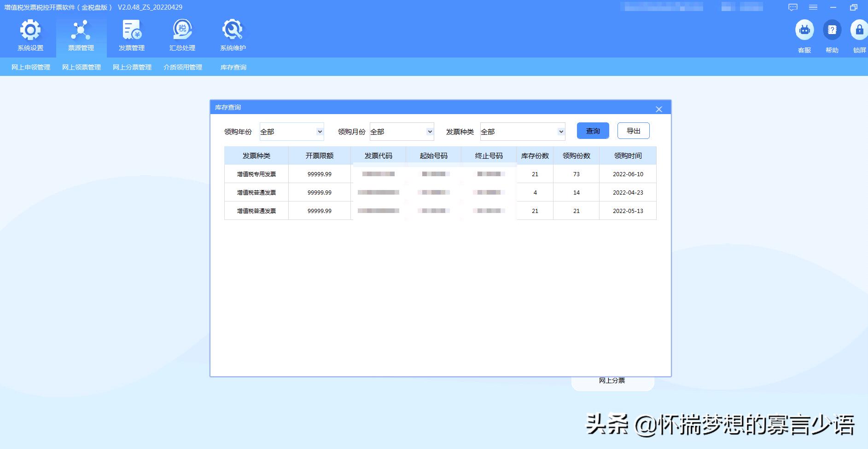Image resolution: width=868 pixels, height=449 pixels.
Task: Open the 领购月份 month dropdown
Action: 429,132
